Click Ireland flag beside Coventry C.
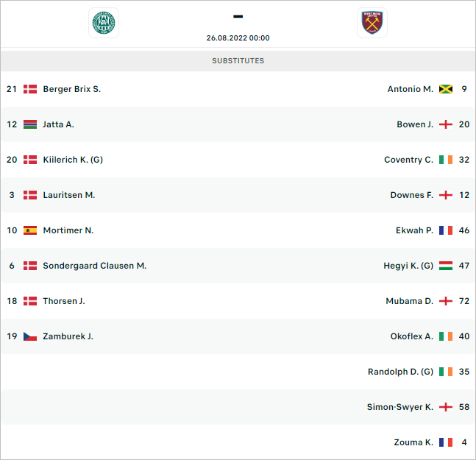 [446, 160]
